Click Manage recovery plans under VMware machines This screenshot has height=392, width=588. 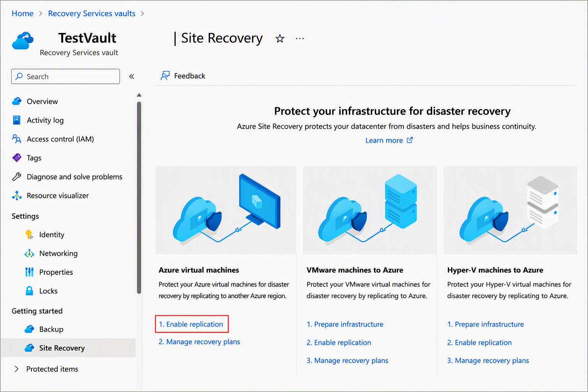pos(347,361)
